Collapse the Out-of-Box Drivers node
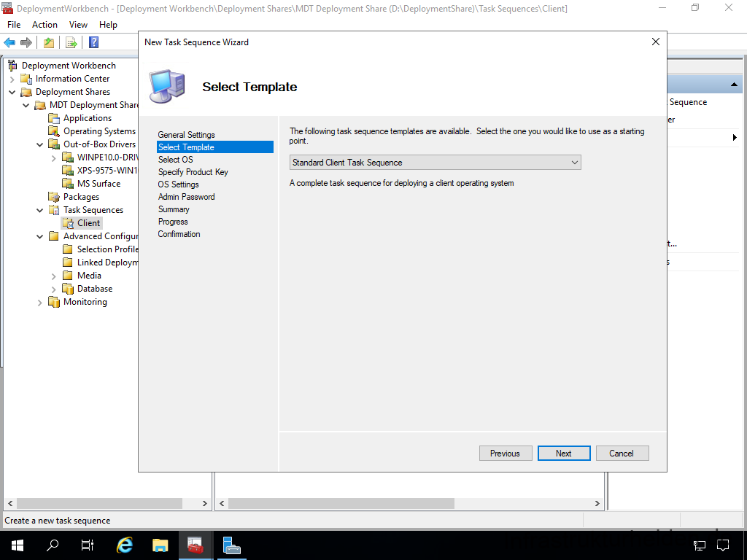The height and width of the screenshot is (560, 747). 40,145
